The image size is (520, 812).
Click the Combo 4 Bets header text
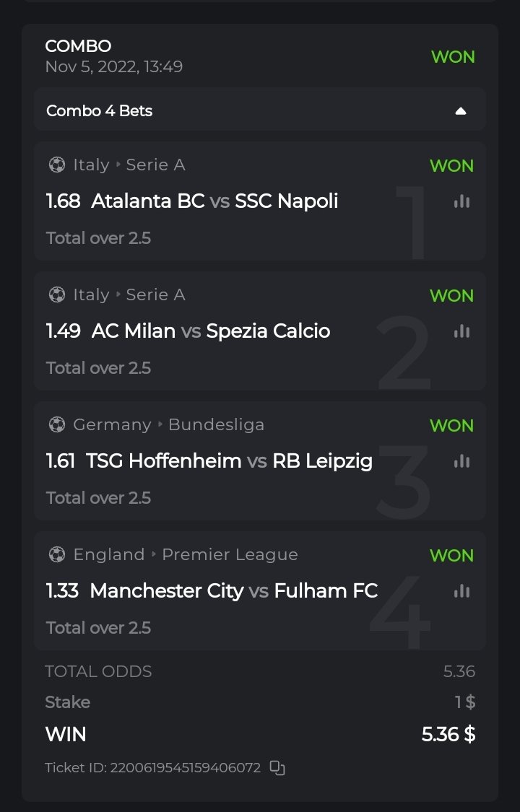coord(99,111)
